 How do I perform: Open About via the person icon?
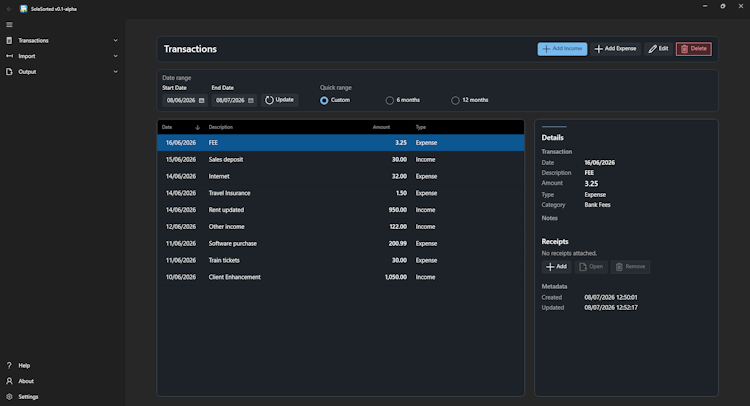pyautogui.click(x=9, y=381)
